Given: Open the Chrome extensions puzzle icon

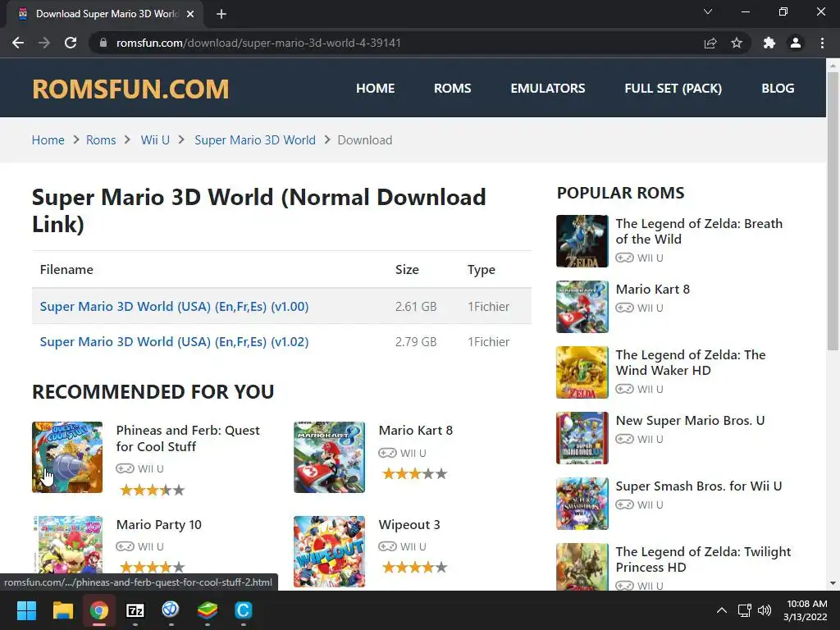Looking at the screenshot, I should [769, 43].
